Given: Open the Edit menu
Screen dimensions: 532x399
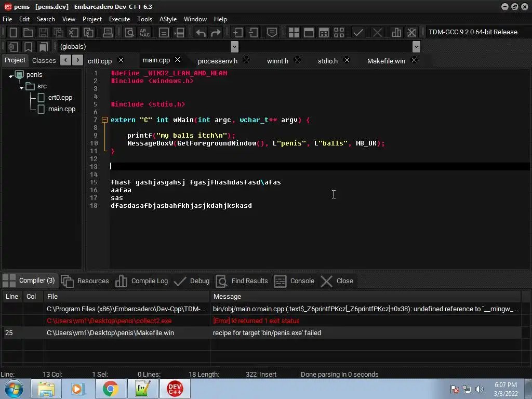Looking at the screenshot, I should (x=24, y=19).
